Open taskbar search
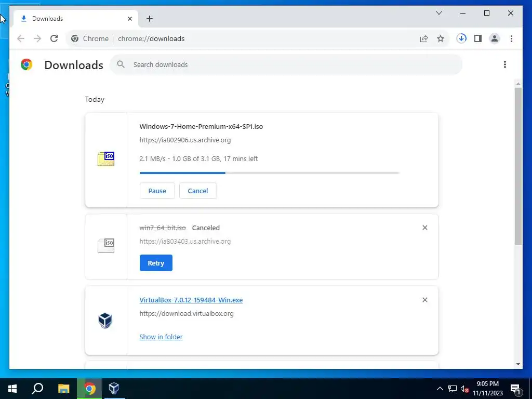This screenshot has height=399, width=532. pyautogui.click(x=37, y=389)
